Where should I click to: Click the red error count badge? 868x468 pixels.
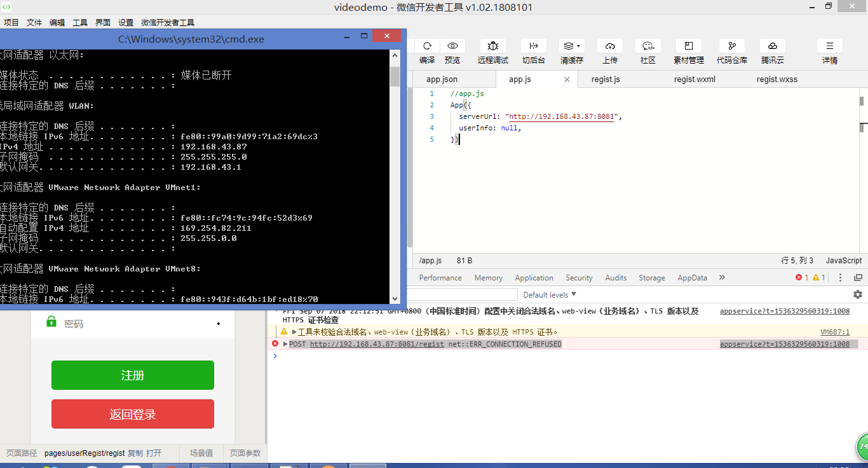pyautogui.click(x=802, y=278)
